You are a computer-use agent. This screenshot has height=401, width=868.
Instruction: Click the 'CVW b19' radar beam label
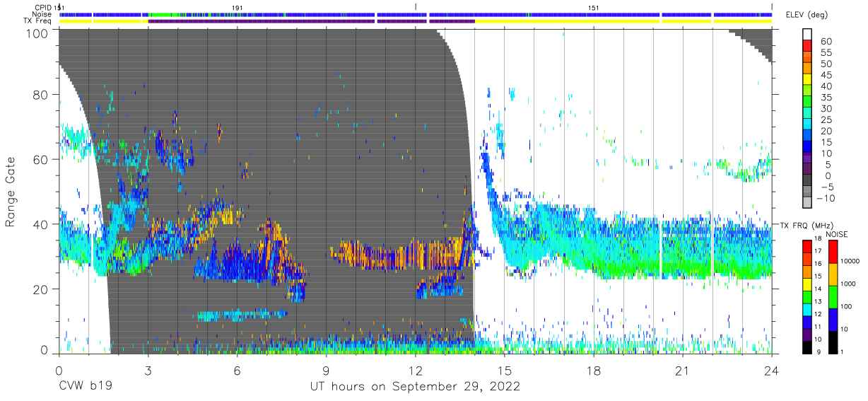86,387
